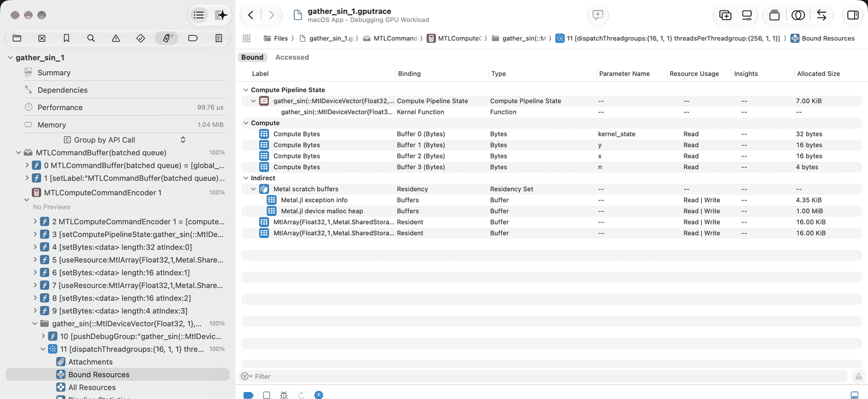868x399 pixels.
Task: Expand row 3 setComputePipelineState
Action: tap(35, 235)
